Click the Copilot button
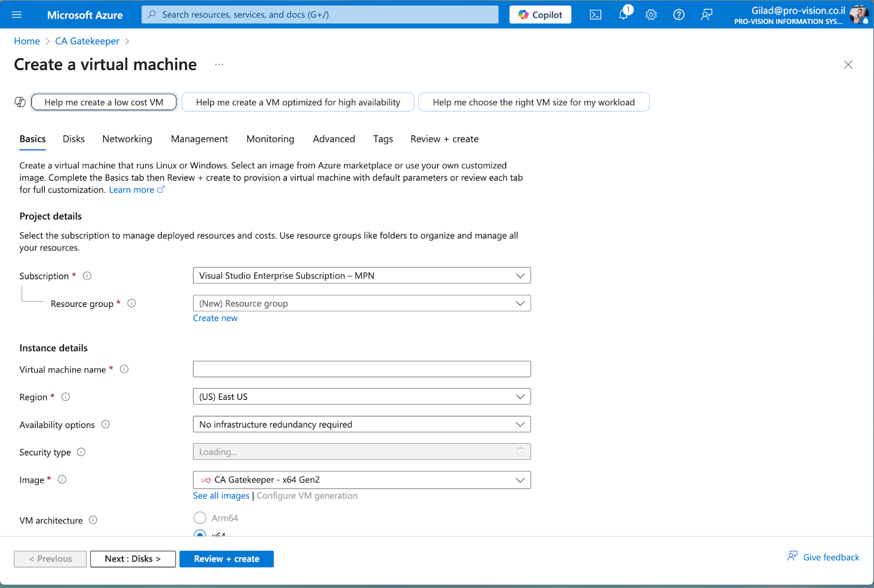 coord(540,15)
